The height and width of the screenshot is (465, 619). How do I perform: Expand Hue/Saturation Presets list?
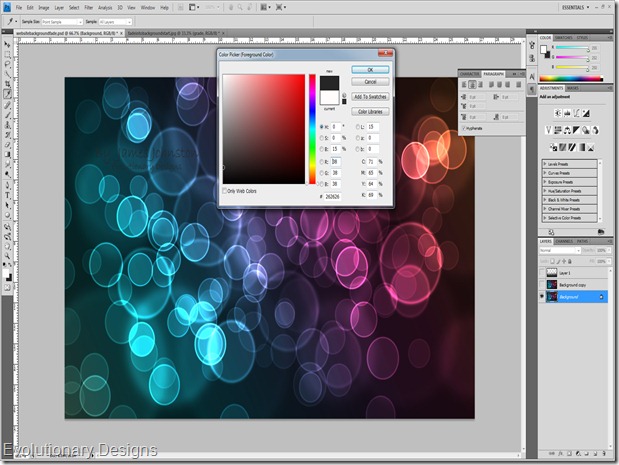pos(546,191)
